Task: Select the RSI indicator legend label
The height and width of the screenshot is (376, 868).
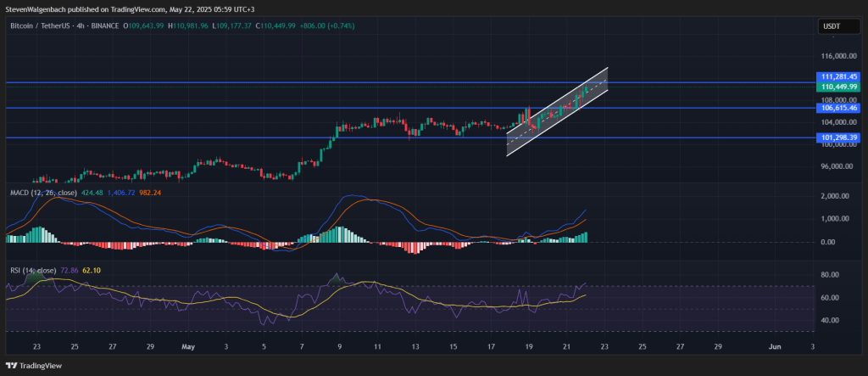Action: click(15, 269)
